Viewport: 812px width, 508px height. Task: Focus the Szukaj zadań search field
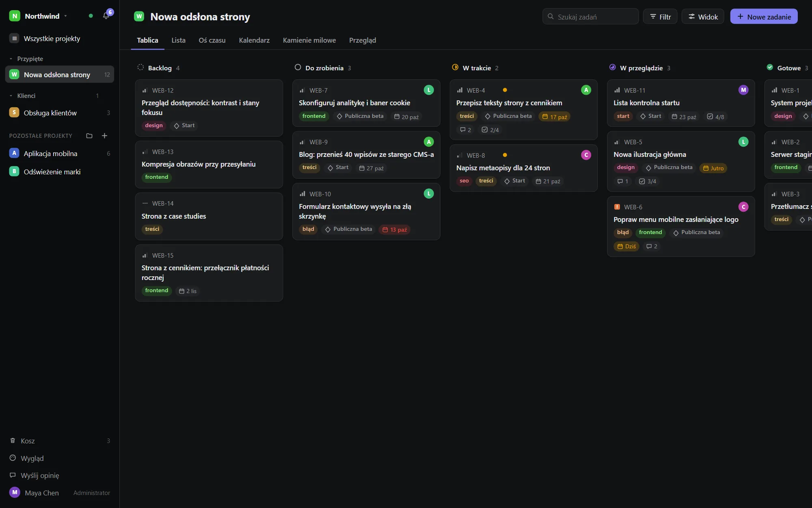[590, 17]
